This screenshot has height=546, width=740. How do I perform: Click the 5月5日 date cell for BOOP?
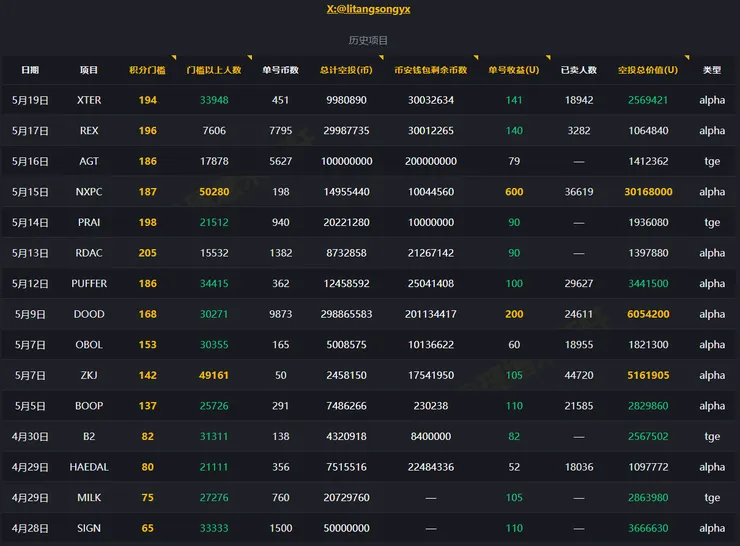coord(30,406)
